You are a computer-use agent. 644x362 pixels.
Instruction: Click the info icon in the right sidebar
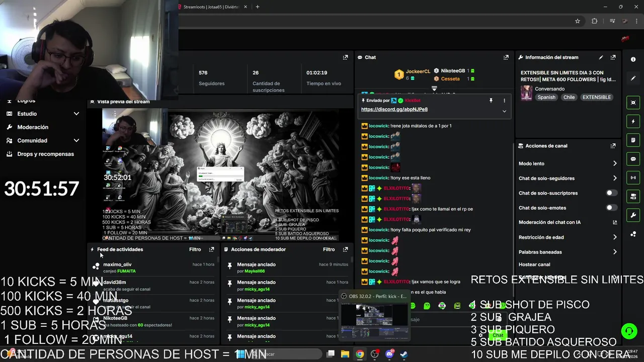pos(633,59)
